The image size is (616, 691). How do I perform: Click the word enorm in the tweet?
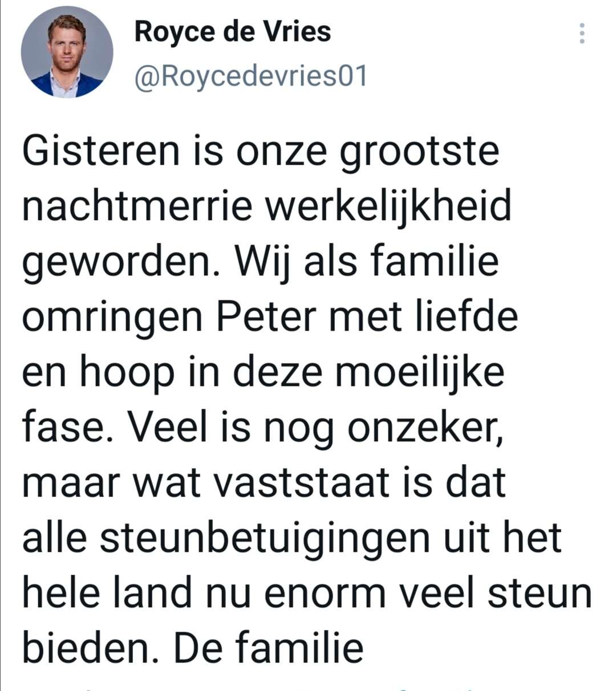(325, 594)
